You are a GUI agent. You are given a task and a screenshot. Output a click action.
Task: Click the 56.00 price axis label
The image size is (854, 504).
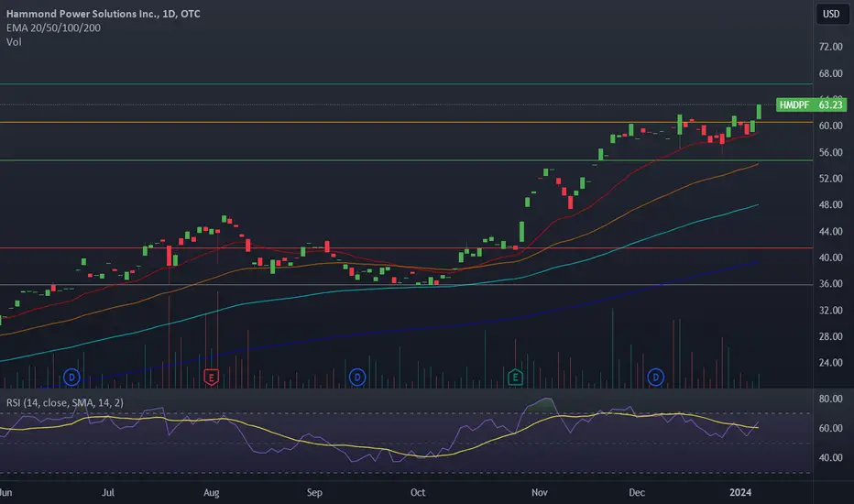click(x=830, y=152)
